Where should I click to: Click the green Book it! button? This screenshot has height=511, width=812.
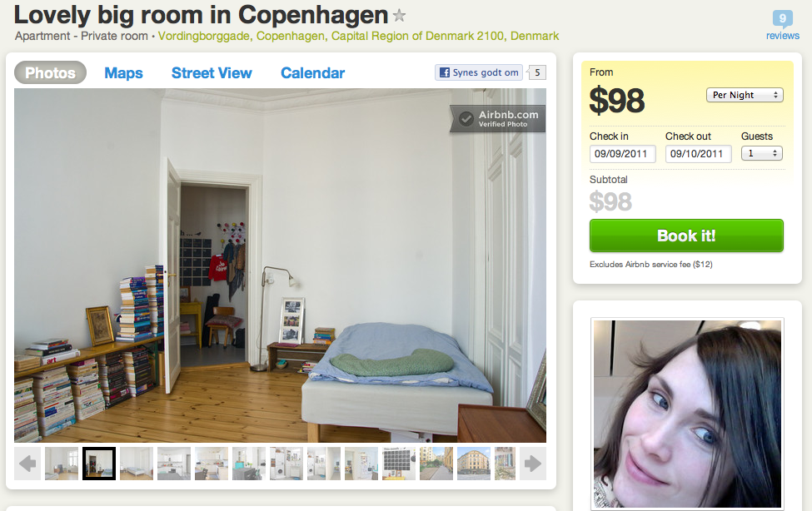(686, 236)
